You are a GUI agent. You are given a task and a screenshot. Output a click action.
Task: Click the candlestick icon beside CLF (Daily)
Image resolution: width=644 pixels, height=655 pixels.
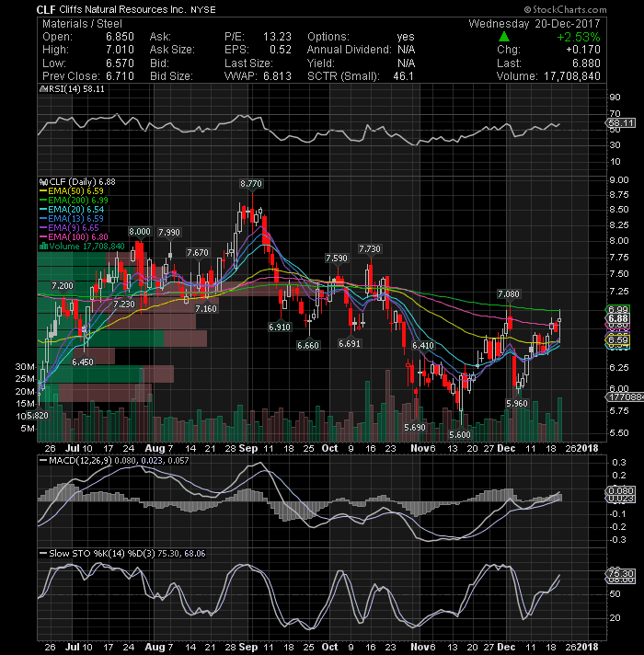click(x=43, y=182)
